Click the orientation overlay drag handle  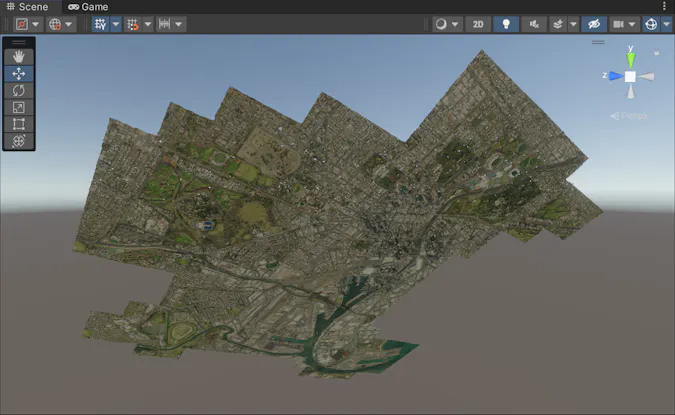coord(598,42)
